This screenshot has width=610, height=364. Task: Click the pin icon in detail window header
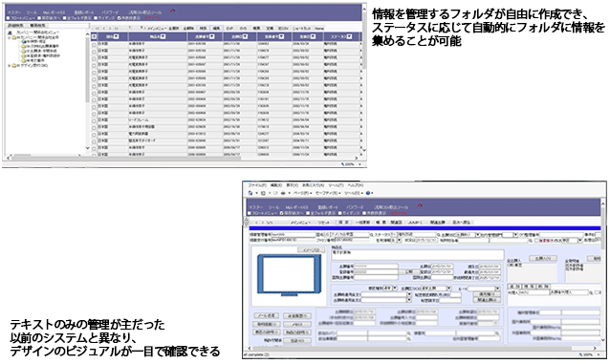click(x=419, y=206)
